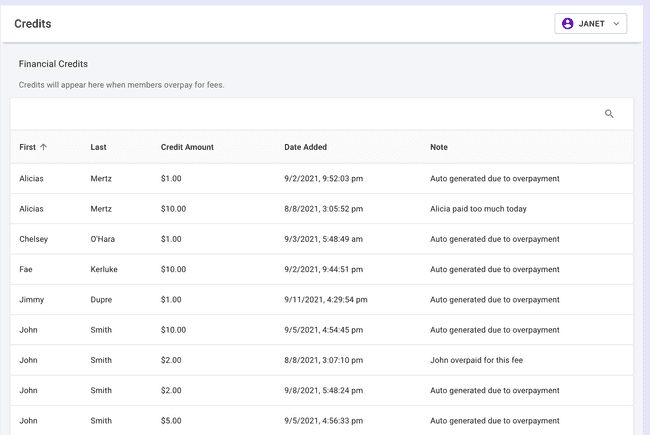Click the Date Added column header

[305, 147]
